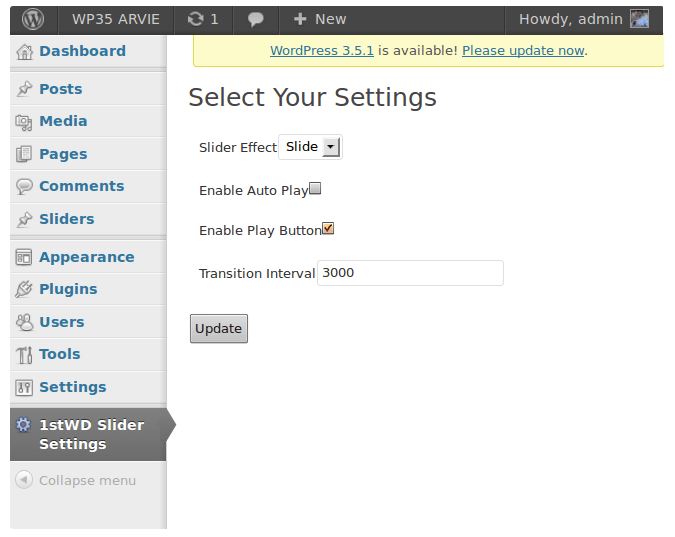
Task: Click the Dashboard home icon
Action: [24, 52]
